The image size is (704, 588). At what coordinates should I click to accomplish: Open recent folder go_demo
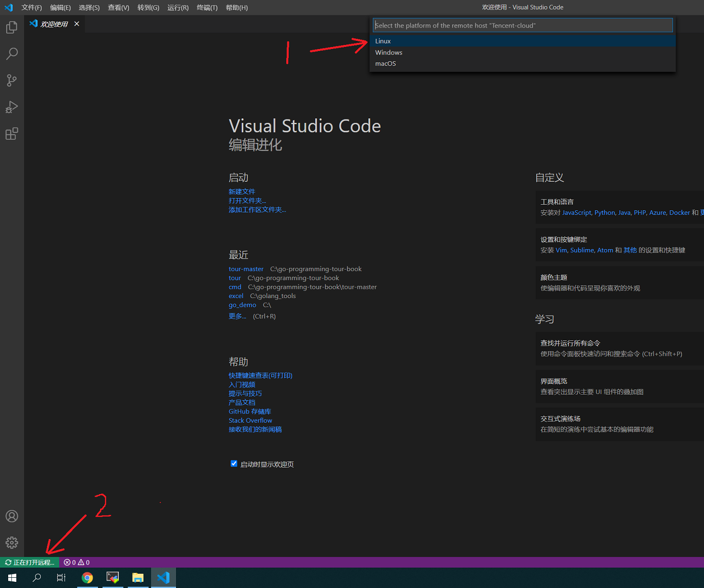(242, 305)
